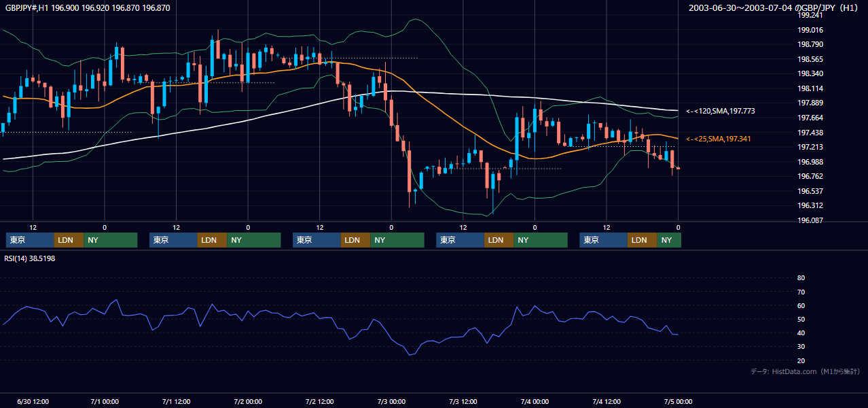Click the 197.889 price axis label
The image size is (868, 408).
click(x=810, y=103)
